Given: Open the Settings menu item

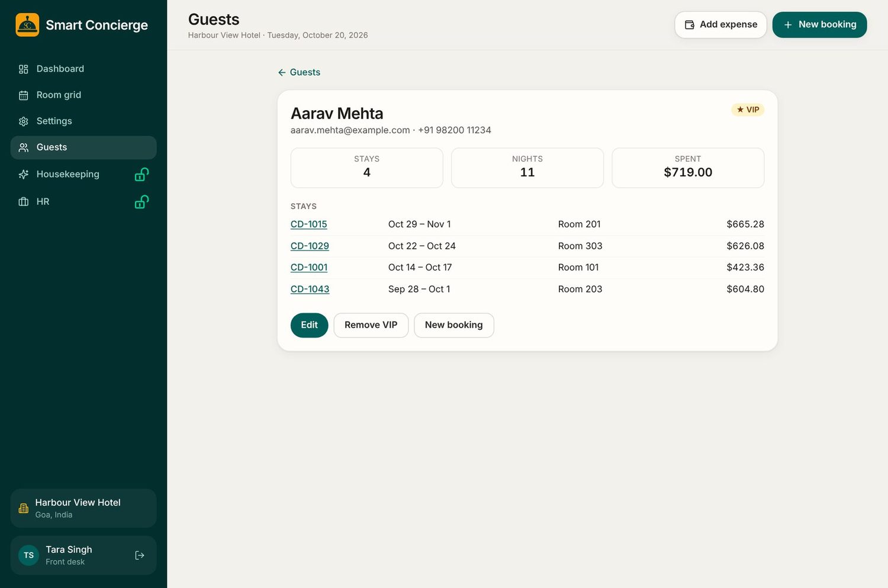Looking at the screenshot, I should click(83, 121).
